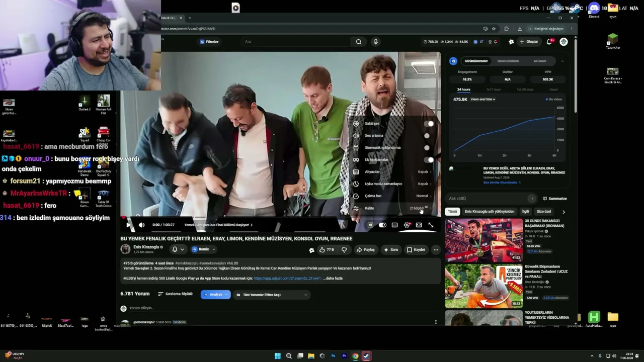This screenshot has height=362, width=644.
Task: Open the Çalma hızı submenu
Action: pyautogui.click(x=393, y=196)
